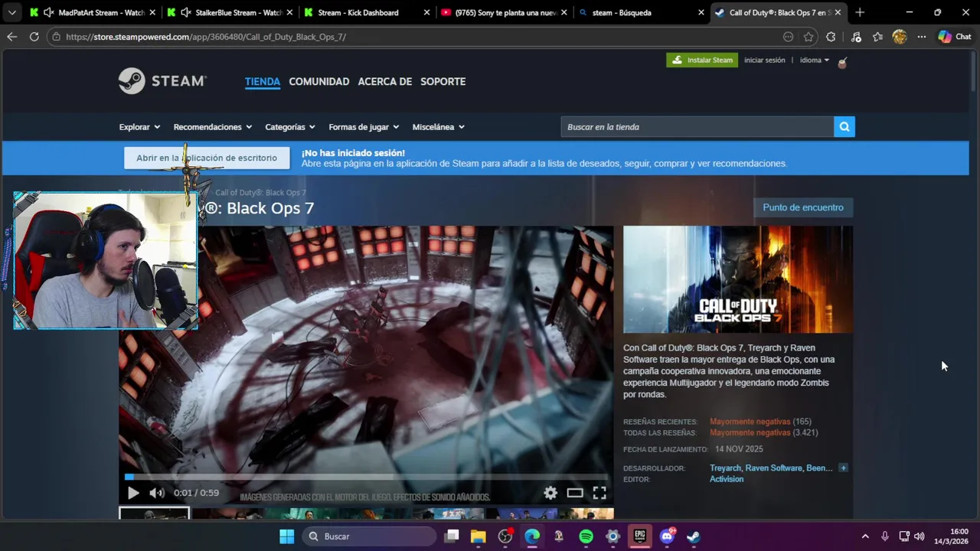This screenshot has height=551, width=980.
Task: Open publisher link Activision
Action: 727,479
